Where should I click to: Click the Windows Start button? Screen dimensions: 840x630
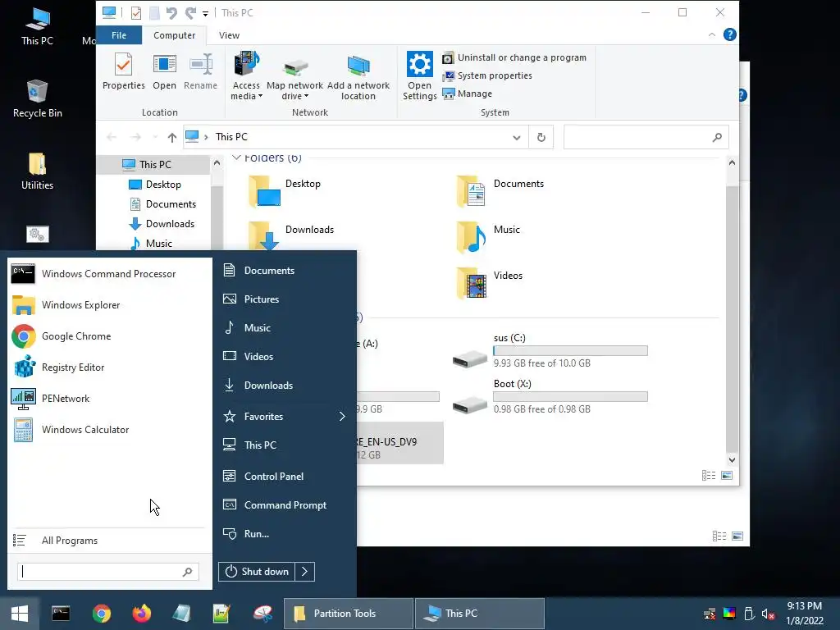pos(20,614)
